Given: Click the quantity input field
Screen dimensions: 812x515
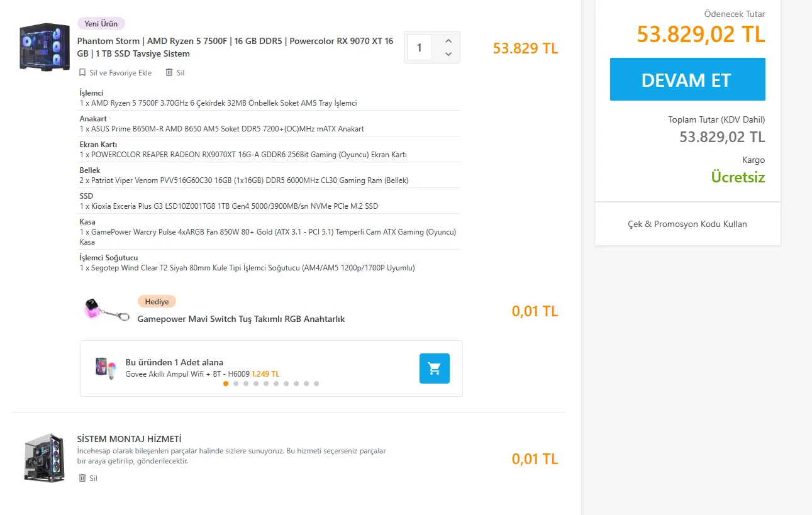Looking at the screenshot, I should (x=420, y=48).
